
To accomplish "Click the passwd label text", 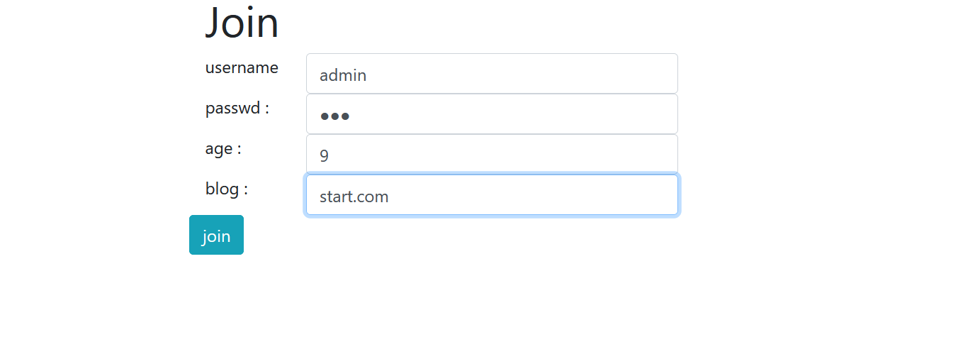I will tap(237, 109).
